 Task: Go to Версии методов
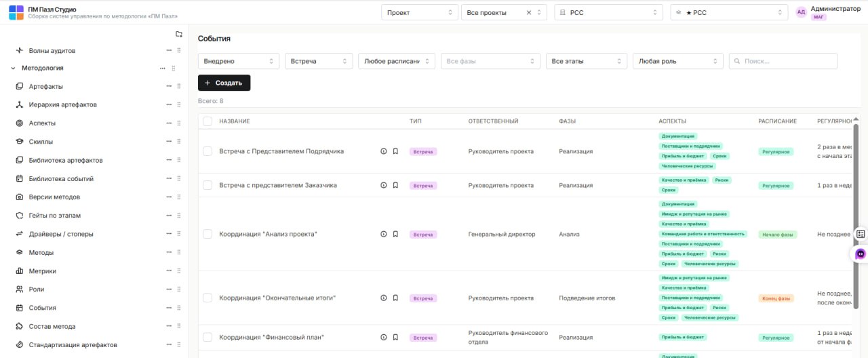(54, 197)
